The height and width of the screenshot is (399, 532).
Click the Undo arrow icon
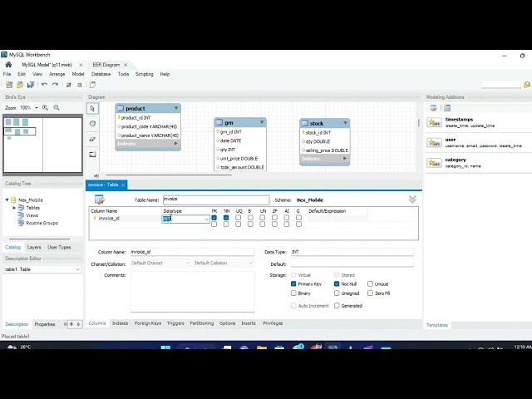click(44, 85)
